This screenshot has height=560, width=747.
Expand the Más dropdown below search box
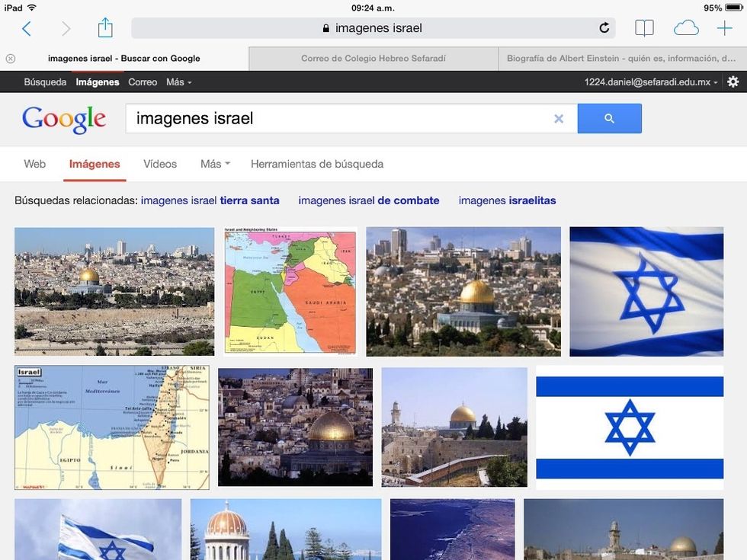(215, 164)
